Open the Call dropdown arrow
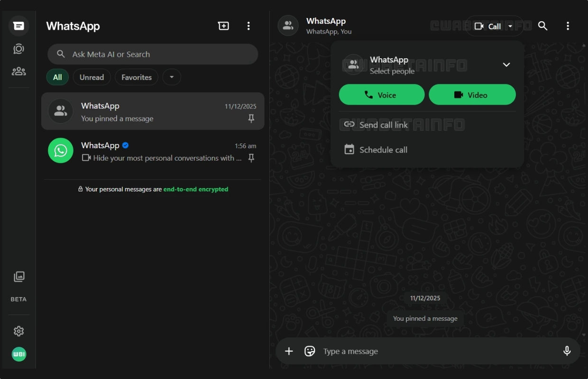The height and width of the screenshot is (379, 588). click(510, 26)
